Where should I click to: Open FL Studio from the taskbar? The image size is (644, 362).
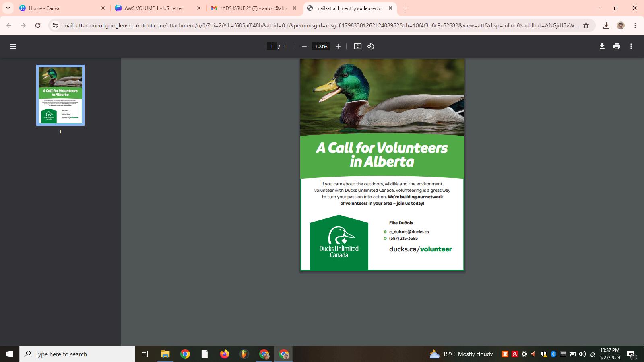click(244, 354)
